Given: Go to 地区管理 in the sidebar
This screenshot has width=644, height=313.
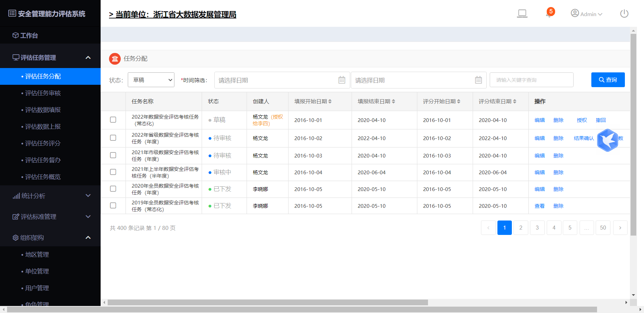Looking at the screenshot, I should 50,255.
